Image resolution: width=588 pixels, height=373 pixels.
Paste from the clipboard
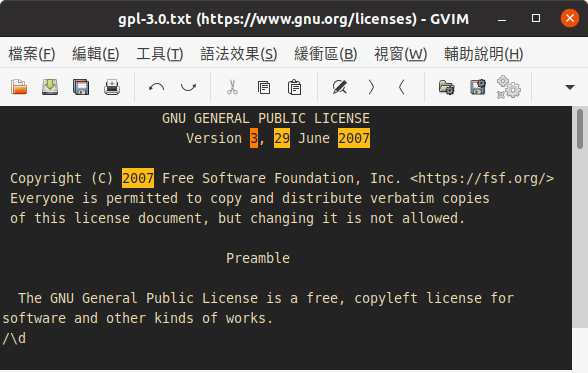tap(295, 87)
